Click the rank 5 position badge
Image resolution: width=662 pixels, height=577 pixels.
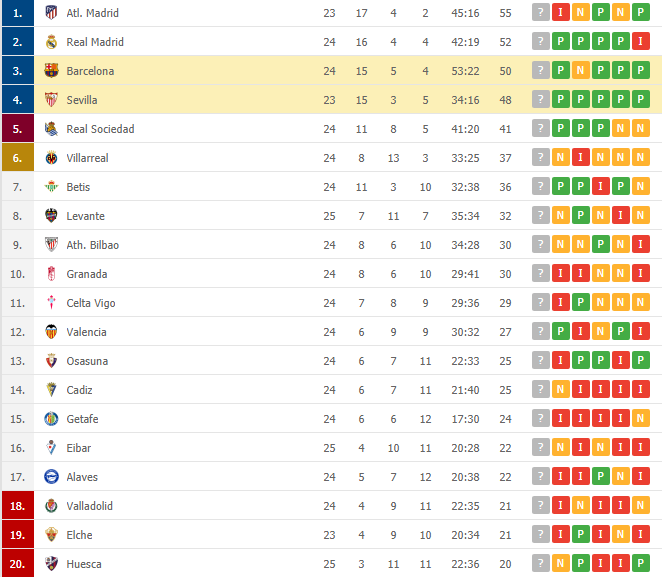coord(17,129)
